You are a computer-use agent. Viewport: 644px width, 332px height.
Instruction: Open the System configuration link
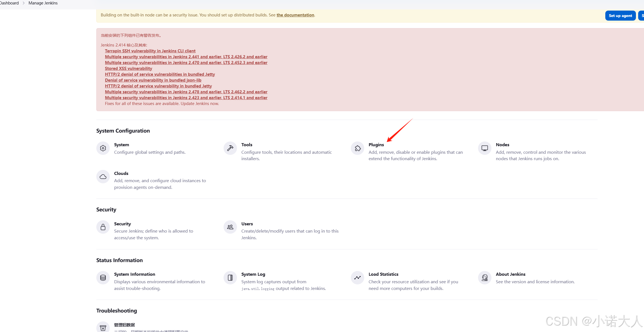121,145
